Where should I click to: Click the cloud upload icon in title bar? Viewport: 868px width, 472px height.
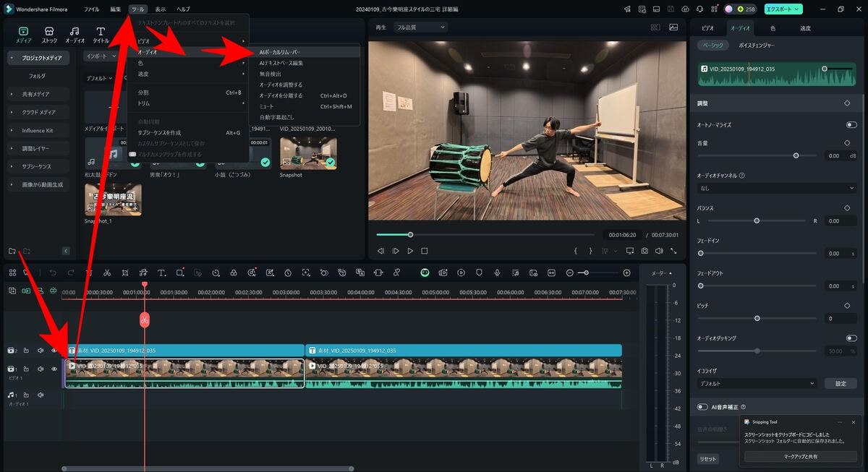tap(685, 9)
